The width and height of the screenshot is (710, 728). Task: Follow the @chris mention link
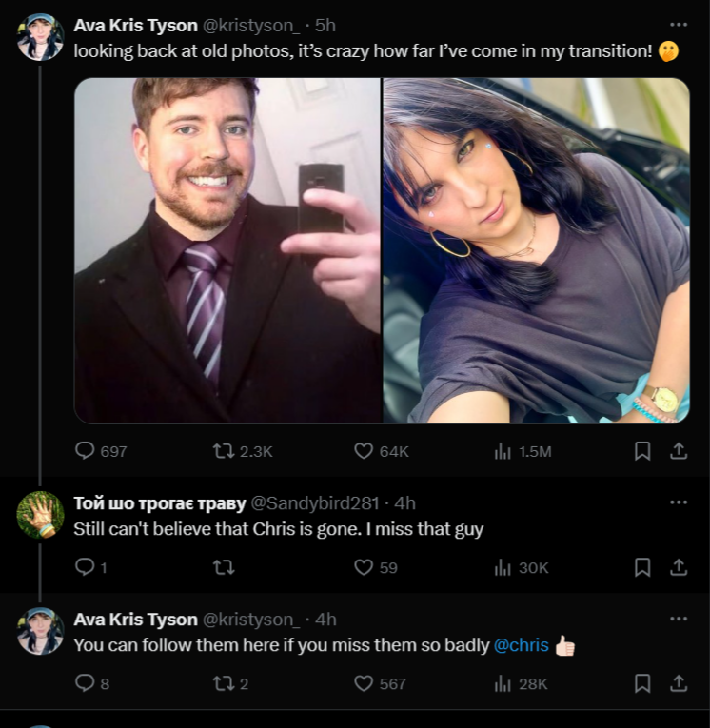click(x=521, y=645)
